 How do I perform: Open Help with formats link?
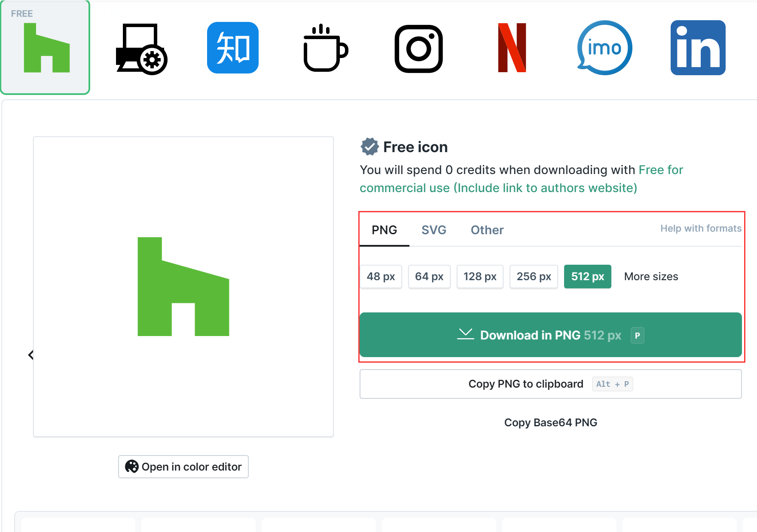tap(701, 228)
